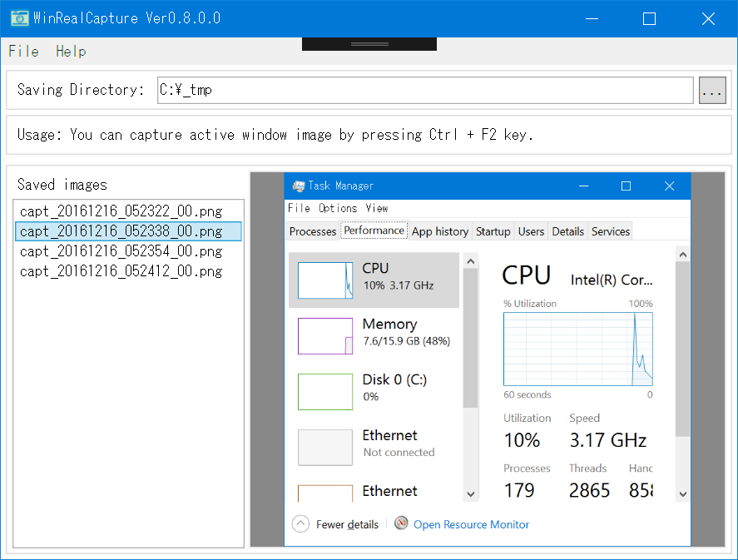Switch to the Startup tab
This screenshot has width=738, height=560.
click(493, 231)
